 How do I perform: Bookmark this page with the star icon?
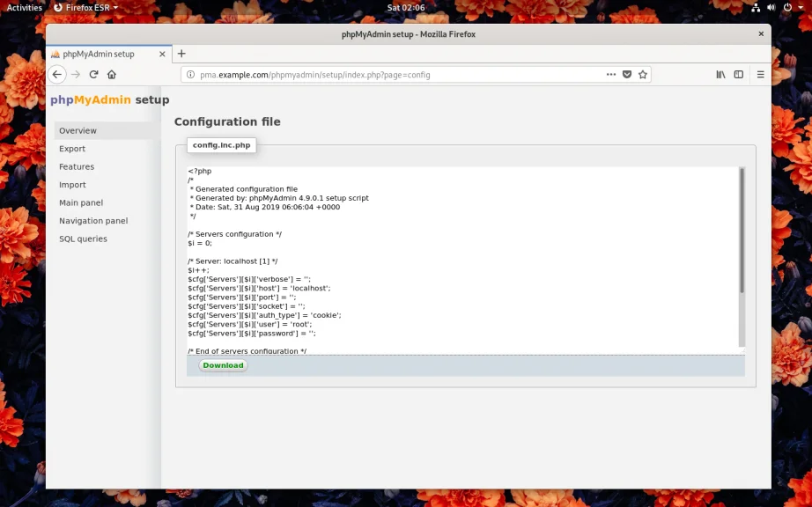click(x=643, y=75)
